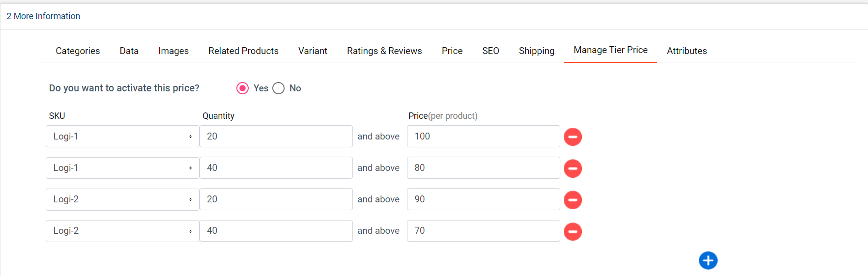
Task: Click the 2 More Information header link
Action: 43,16
